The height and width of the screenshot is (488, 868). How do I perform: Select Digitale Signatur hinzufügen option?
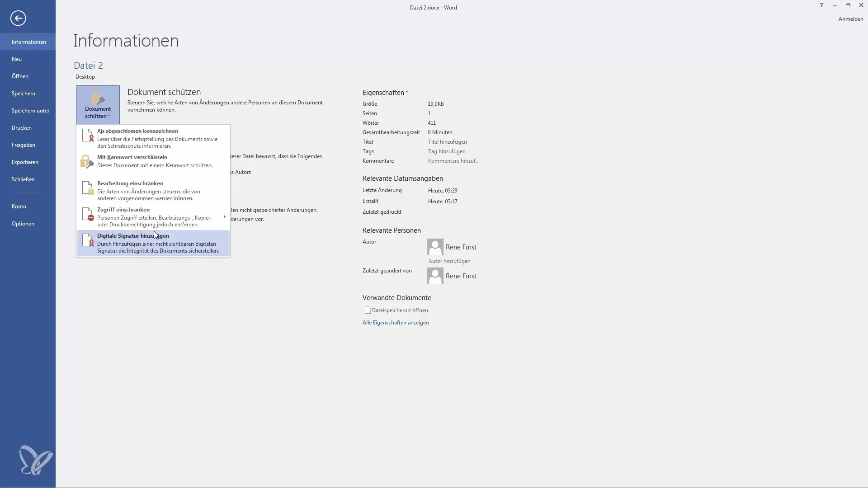point(153,243)
